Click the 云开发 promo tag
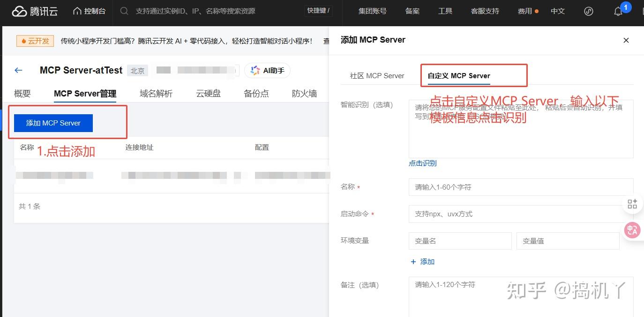 point(35,41)
